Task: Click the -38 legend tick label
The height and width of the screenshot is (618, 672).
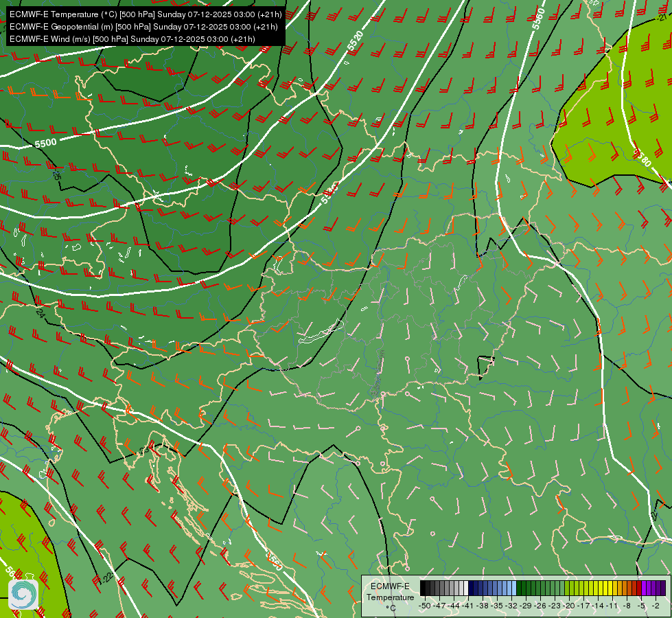Action: pyautogui.click(x=483, y=606)
